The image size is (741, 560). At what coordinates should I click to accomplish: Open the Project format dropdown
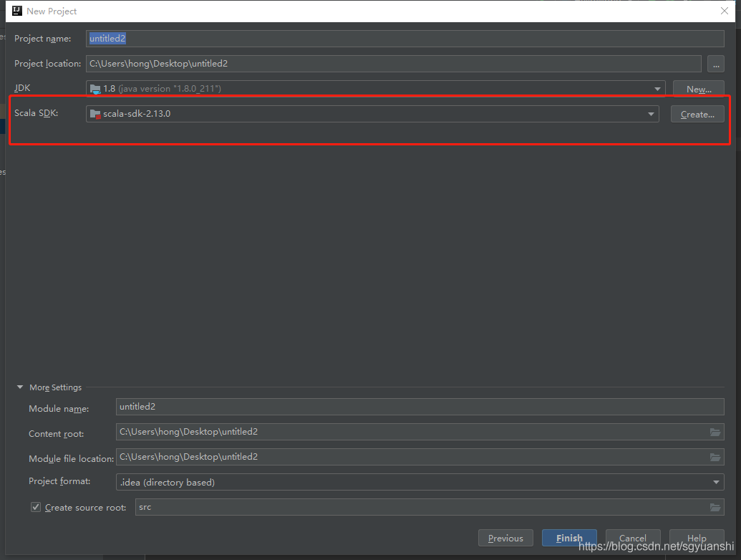[x=716, y=482]
